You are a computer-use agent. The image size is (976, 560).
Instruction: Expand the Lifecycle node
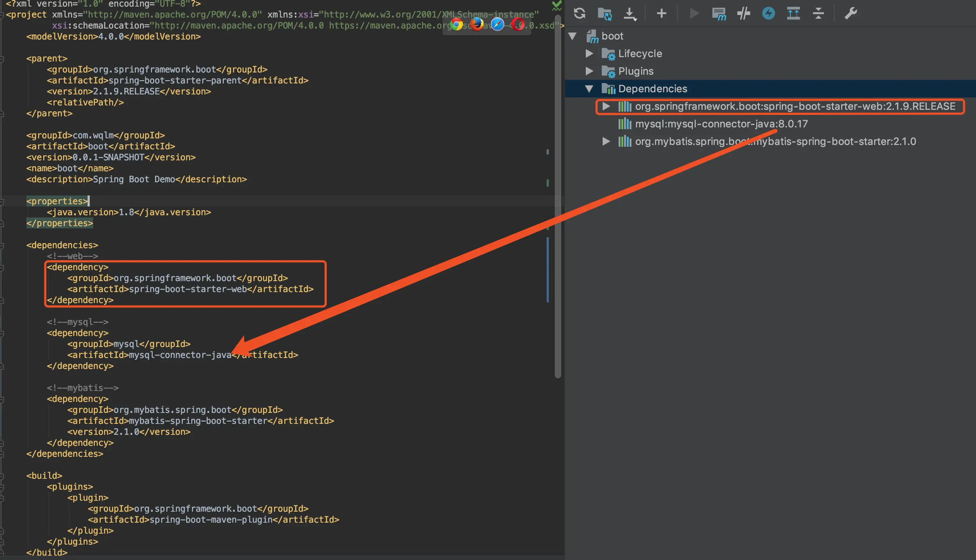tap(589, 53)
